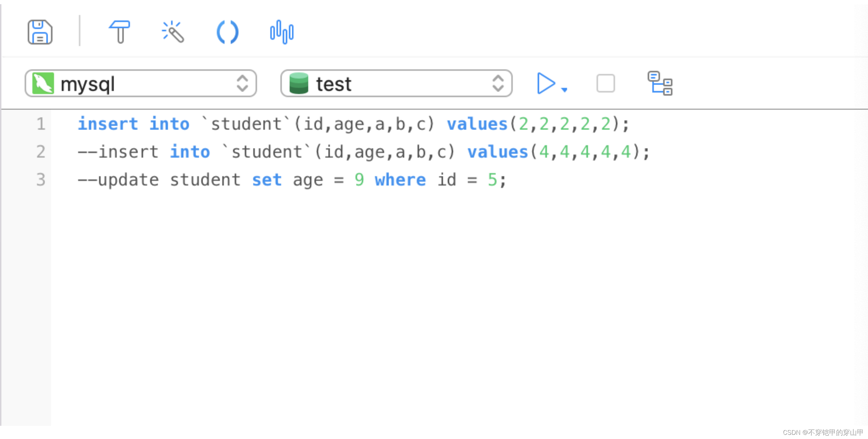The image size is (868, 439).
Task: Click line number 3 in the gutter
Action: [x=41, y=180]
